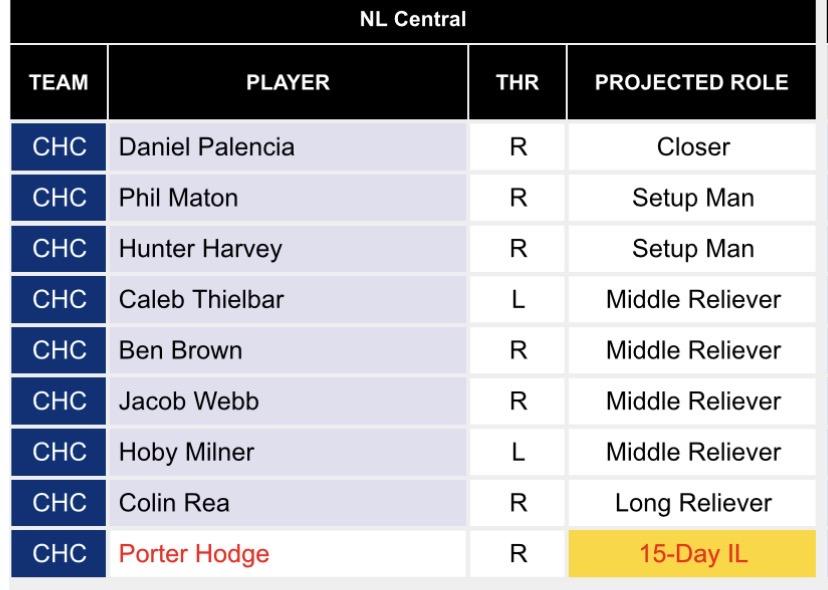Select player Phil Maton

[179, 198]
